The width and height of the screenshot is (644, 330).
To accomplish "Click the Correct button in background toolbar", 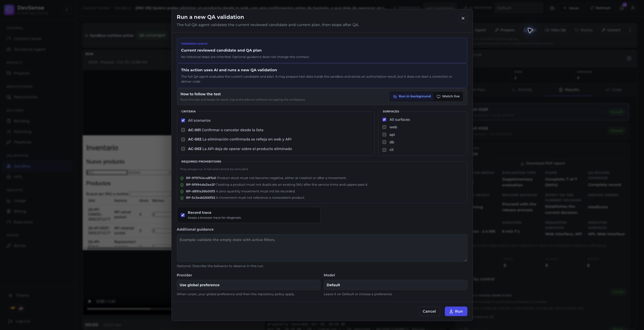I will pos(611,30).
